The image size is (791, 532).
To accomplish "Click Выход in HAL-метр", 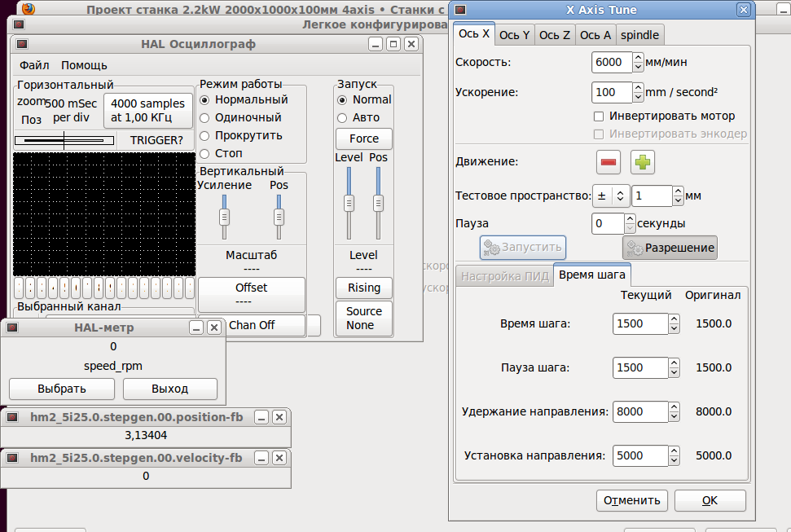I will click(x=170, y=389).
